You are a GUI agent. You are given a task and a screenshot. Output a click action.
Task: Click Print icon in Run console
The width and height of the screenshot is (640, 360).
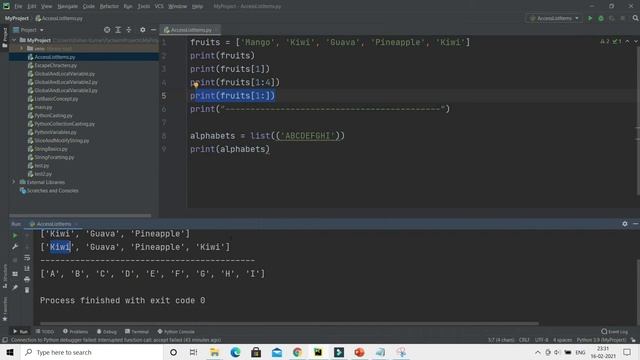click(x=27, y=279)
